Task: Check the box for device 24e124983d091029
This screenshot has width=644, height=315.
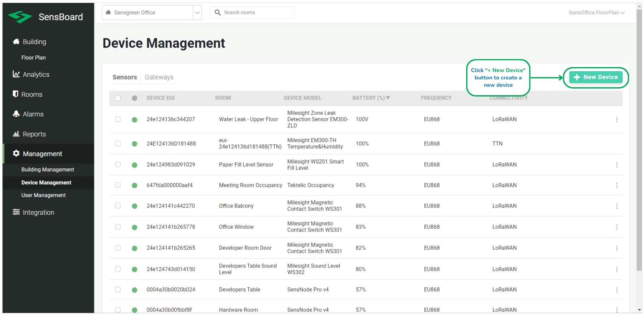Action: 118,164
